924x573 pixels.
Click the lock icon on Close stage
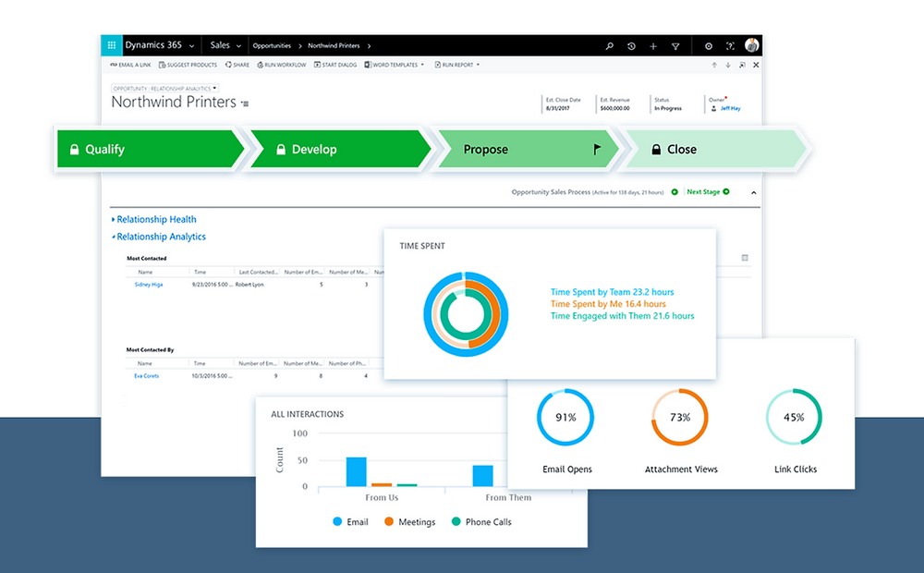[656, 149]
